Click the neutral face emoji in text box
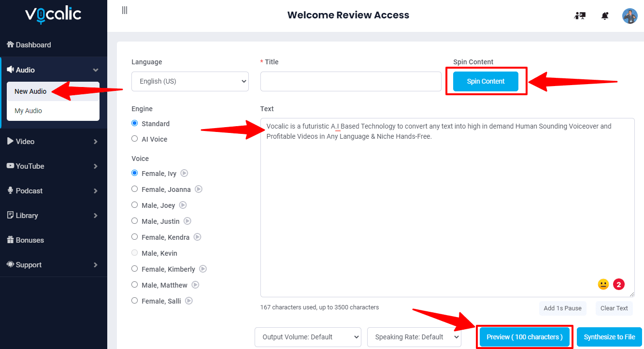644x349 pixels. 603,284
